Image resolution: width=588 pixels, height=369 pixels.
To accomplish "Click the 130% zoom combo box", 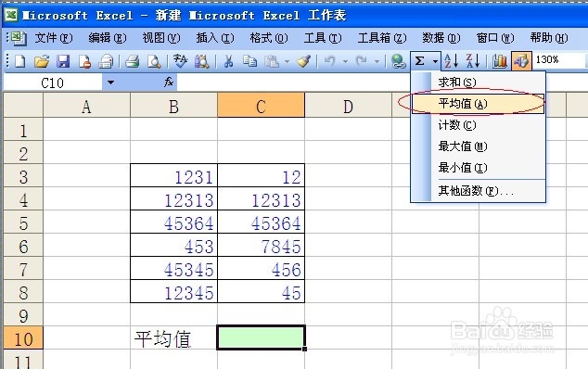I will 559,59.
